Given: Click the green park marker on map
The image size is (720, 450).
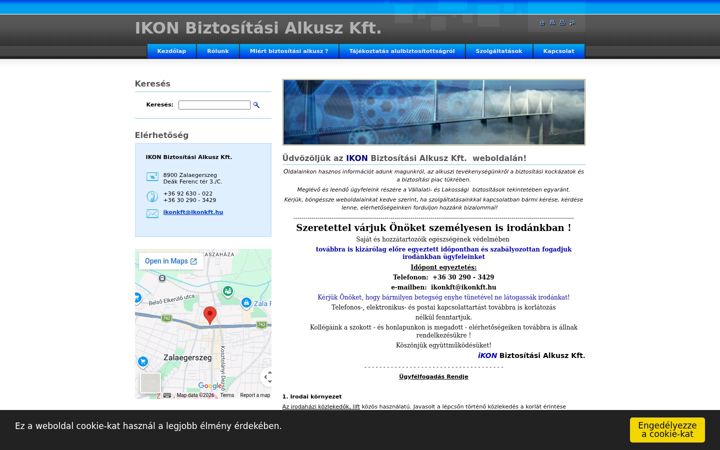Looking at the screenshot, I should pyautogui.click(x=228, y=291).
